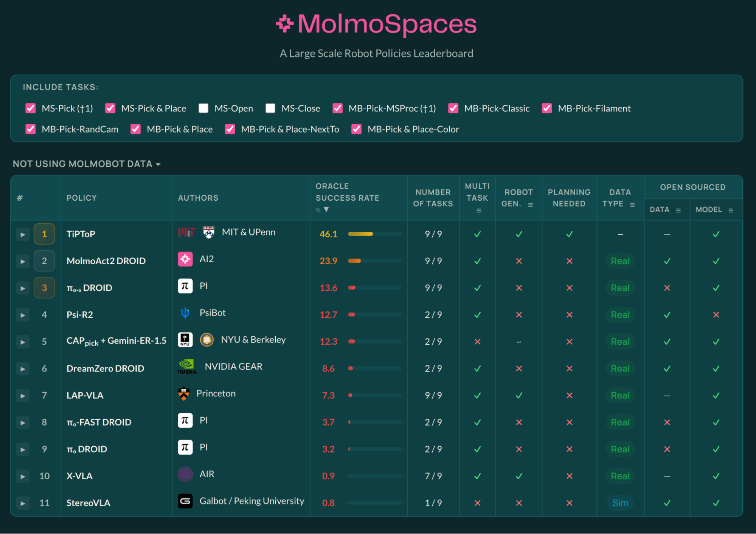The width and height of the screenshot is (756, 534).
Task: Click the Princeton shield logo
Action: click(x=184, y=394)
